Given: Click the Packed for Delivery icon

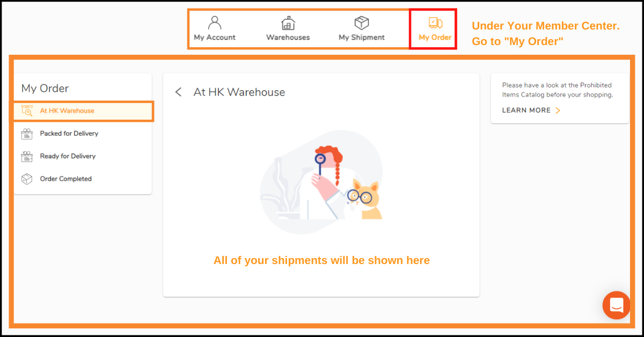Looking at the screenshot, I should 27,134.
